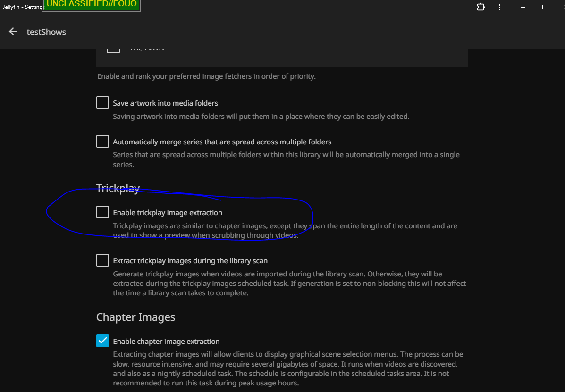This screenshot has width=565, height=392.
Task: Select the Trickplay section heading
Action: click(118, 188)
